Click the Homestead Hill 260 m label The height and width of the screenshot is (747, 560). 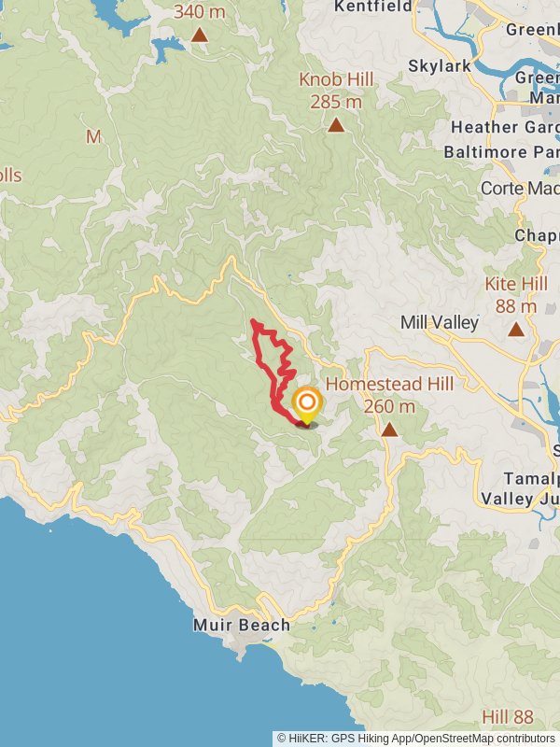coord(389,395)
